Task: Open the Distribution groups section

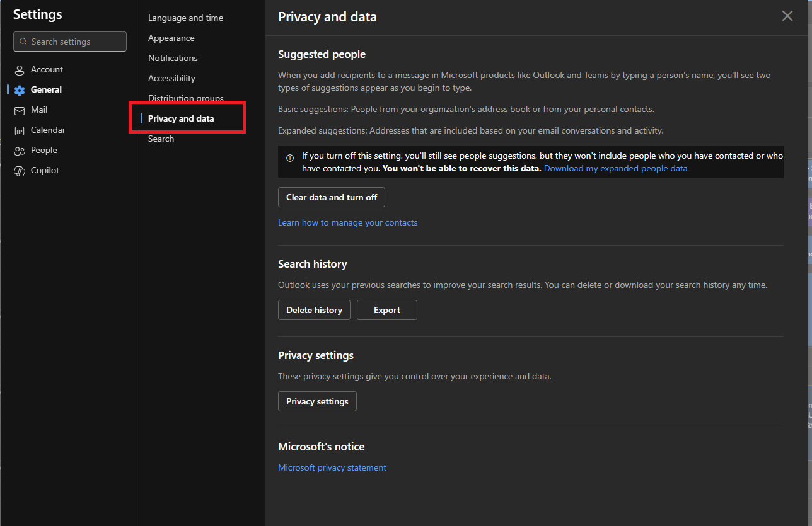Action: click(186, 98)
